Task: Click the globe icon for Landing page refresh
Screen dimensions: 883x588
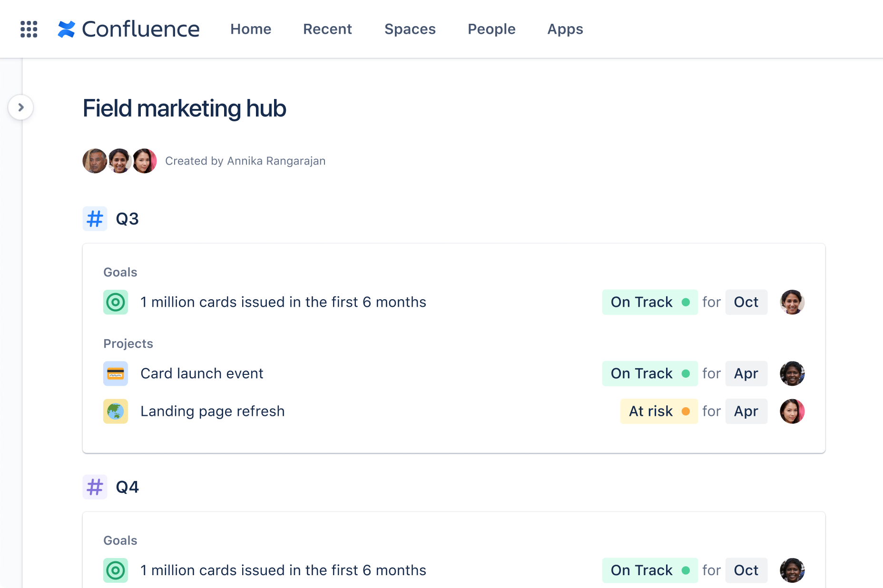Action: click(116, 411)
